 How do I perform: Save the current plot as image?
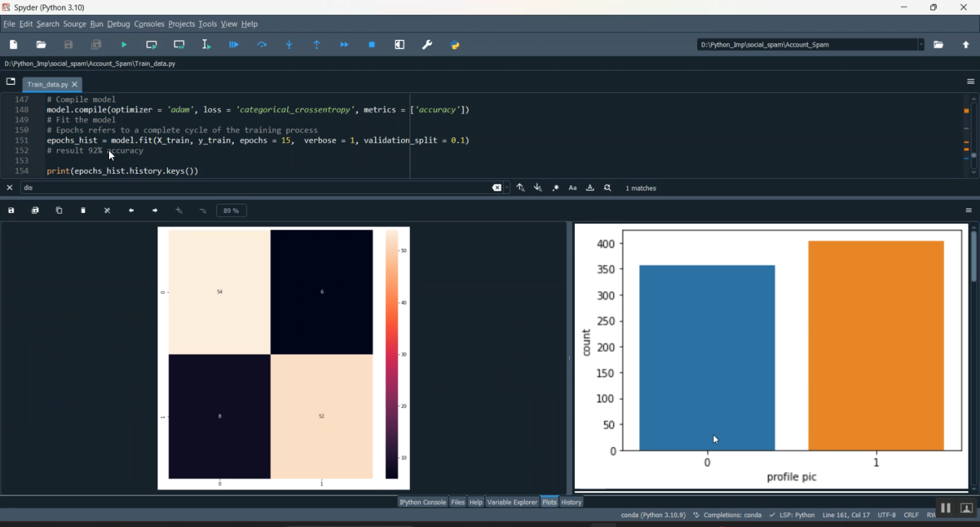(11, 210)
